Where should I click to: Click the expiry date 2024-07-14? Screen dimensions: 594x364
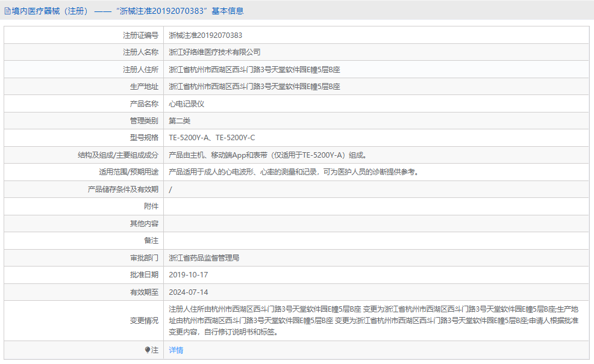(189, 292)
